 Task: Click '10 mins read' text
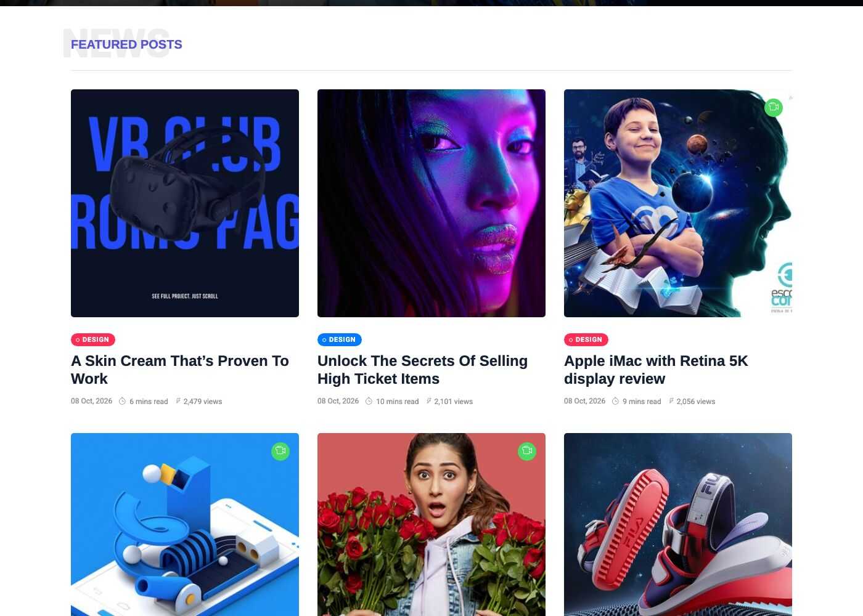click(397, 402)
